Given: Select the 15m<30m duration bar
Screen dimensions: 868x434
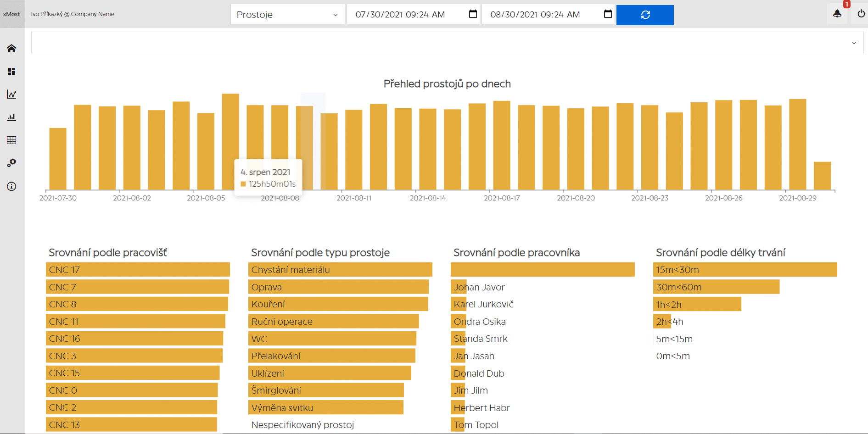Looking at the screenshot, I should (x=745, y=270).
